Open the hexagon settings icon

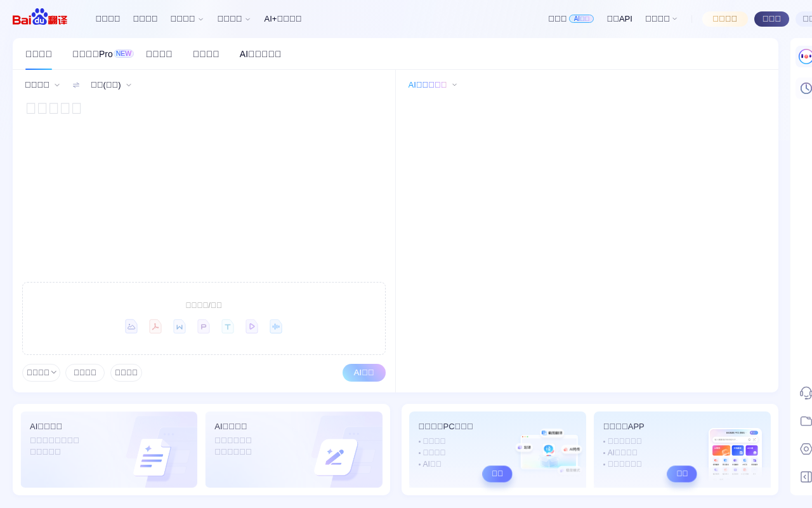[806, 449]
